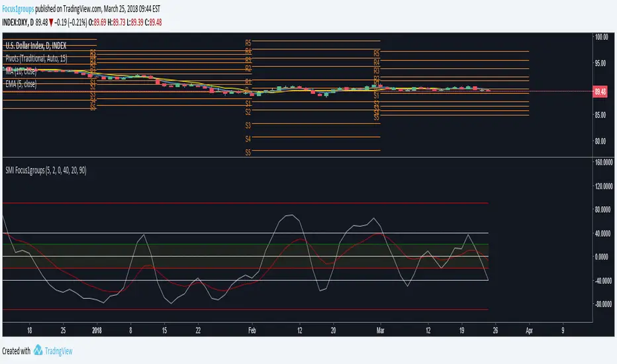The height and width of the screenshot is (364, 617).
Task: Click the 40.0000 SMI axis label
Action: [604, 234]
